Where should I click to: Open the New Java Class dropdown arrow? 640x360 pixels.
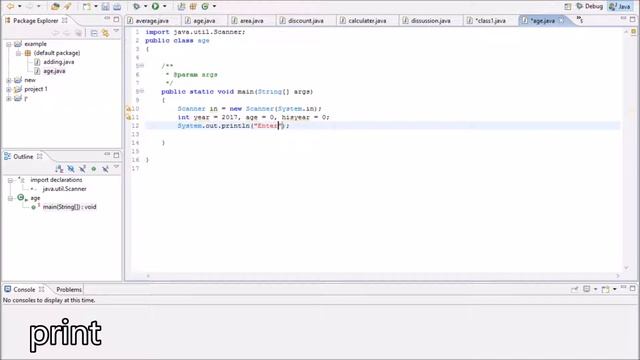point(214,7)
